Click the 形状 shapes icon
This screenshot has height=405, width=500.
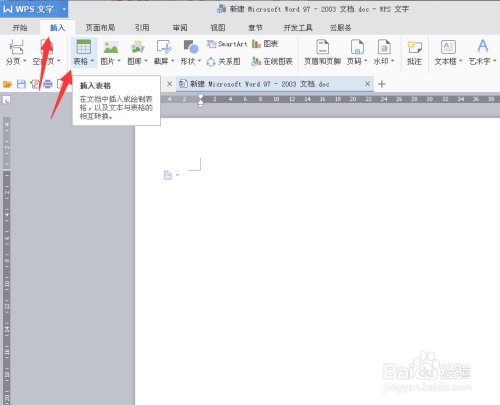tap(191, 47)
